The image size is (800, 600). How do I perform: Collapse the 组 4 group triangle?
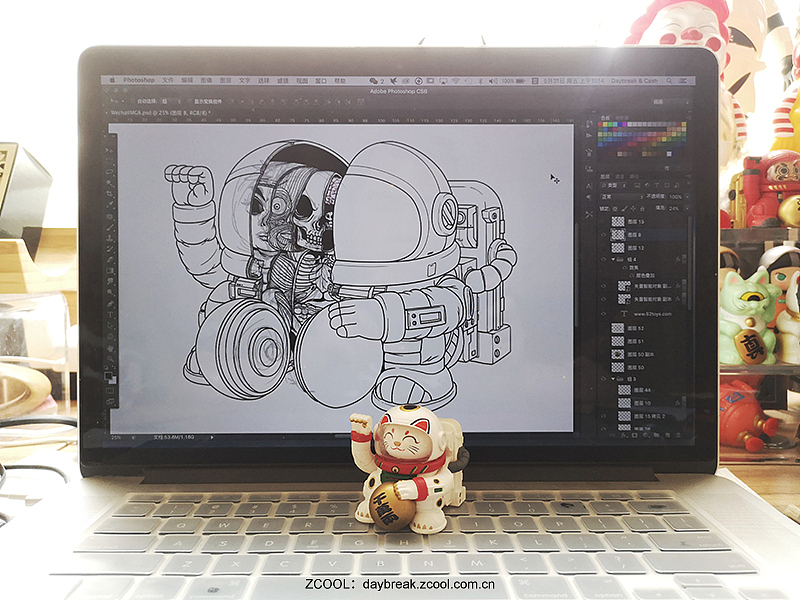(x=613, y=259)
